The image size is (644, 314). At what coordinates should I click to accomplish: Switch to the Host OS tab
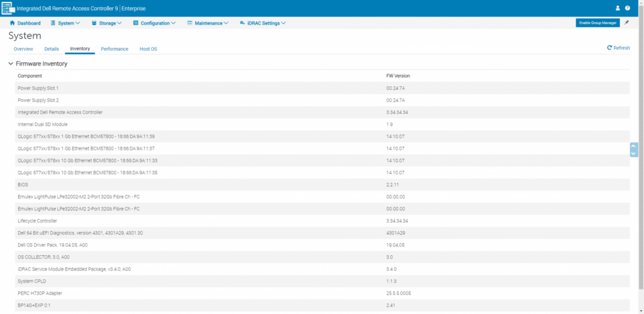[148, 49]
